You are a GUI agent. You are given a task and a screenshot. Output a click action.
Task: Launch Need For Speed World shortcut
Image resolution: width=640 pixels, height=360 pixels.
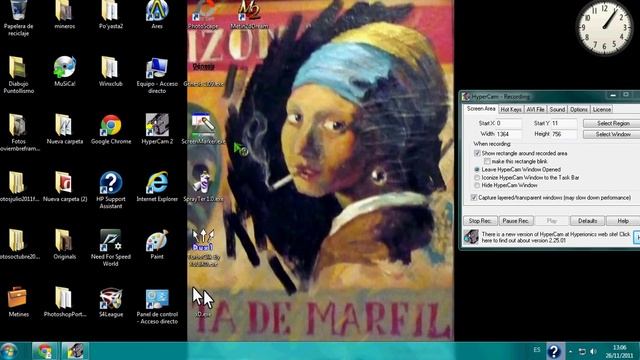click(x=111, y=248)
